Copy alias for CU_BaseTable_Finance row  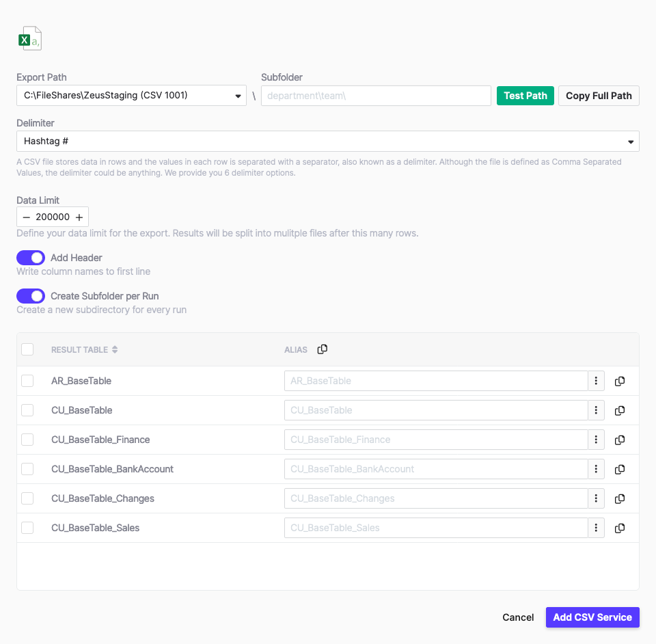[620, 440]
